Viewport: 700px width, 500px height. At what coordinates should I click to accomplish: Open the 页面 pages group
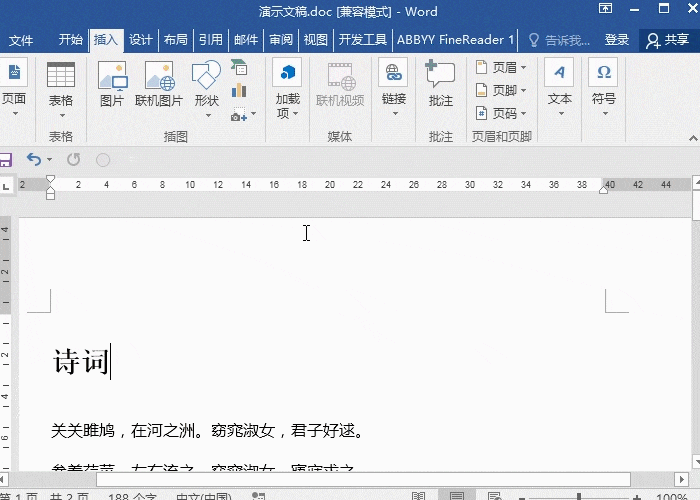pos(13,88)
